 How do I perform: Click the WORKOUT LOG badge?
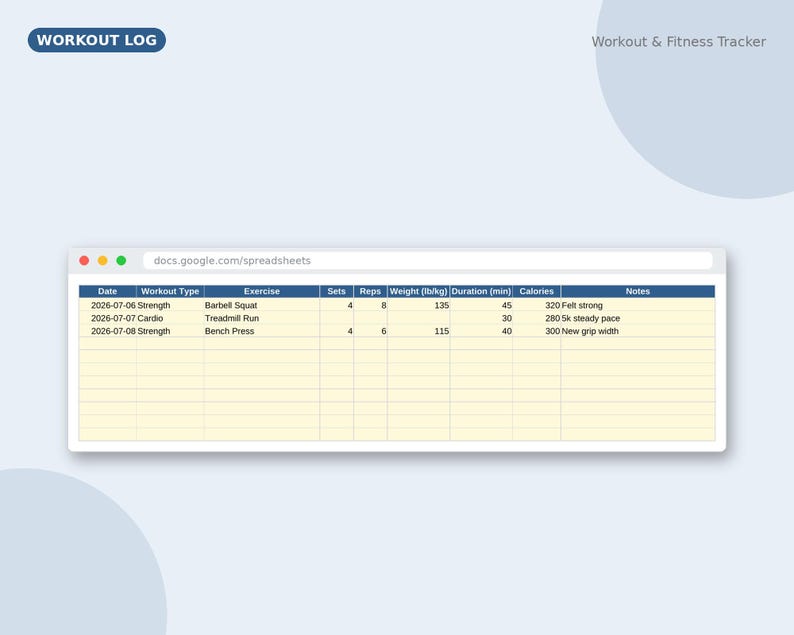[97, 40]
